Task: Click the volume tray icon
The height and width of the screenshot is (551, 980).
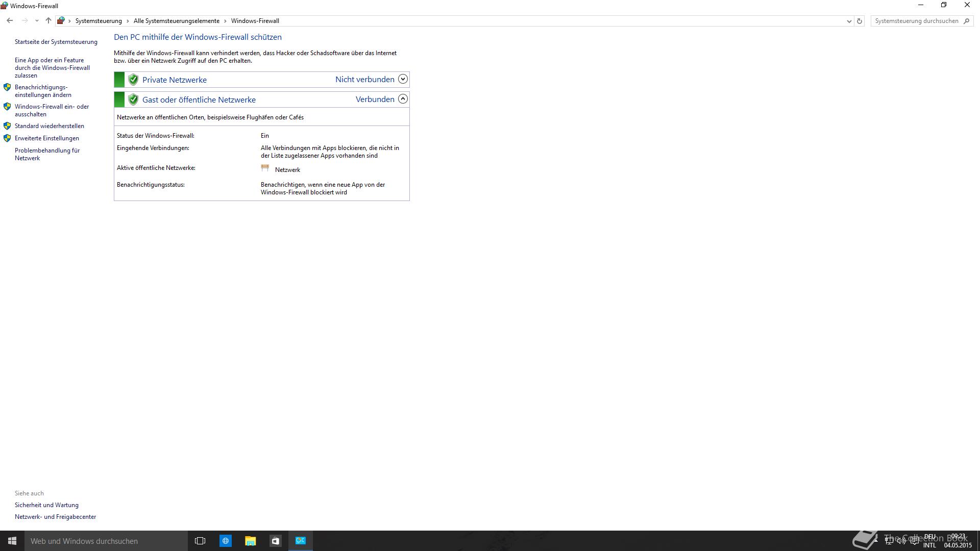Action: (901, 541)
